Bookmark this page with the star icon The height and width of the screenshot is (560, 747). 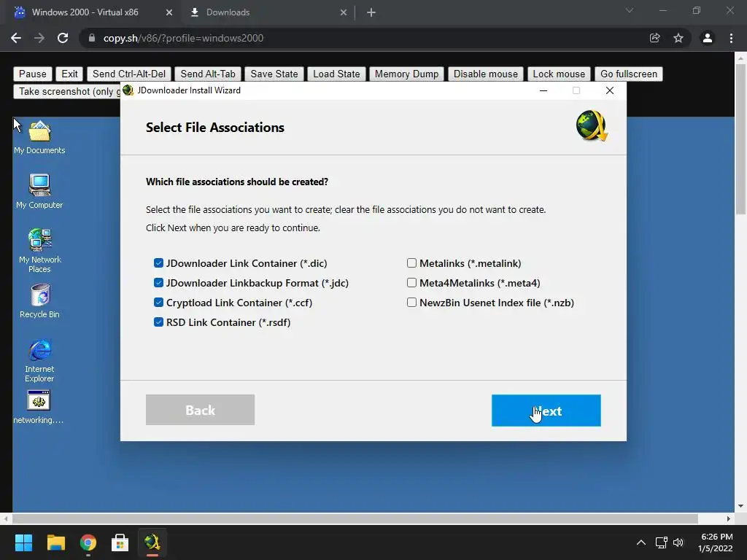click(x=678, y=38)
